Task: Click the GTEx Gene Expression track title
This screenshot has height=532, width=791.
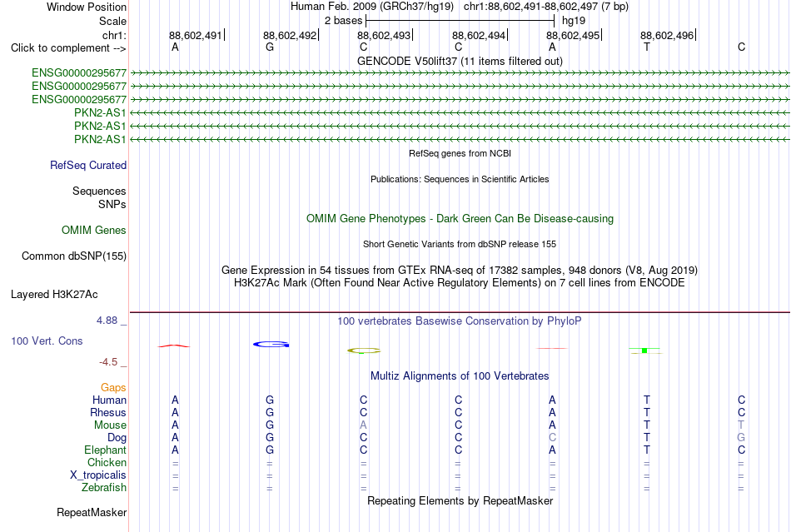Action: point(460,271)
